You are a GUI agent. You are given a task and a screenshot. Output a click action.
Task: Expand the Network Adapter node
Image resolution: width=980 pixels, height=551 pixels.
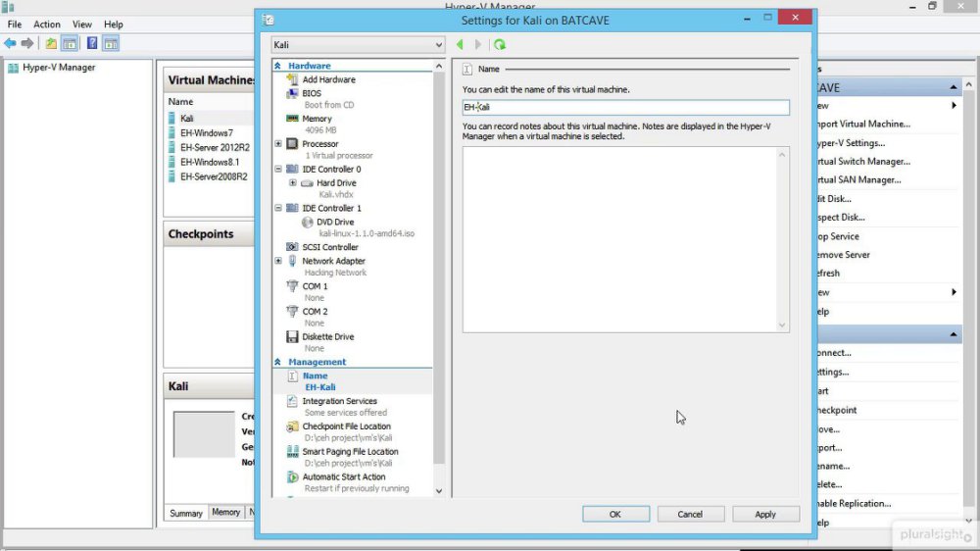click(278, 261)
